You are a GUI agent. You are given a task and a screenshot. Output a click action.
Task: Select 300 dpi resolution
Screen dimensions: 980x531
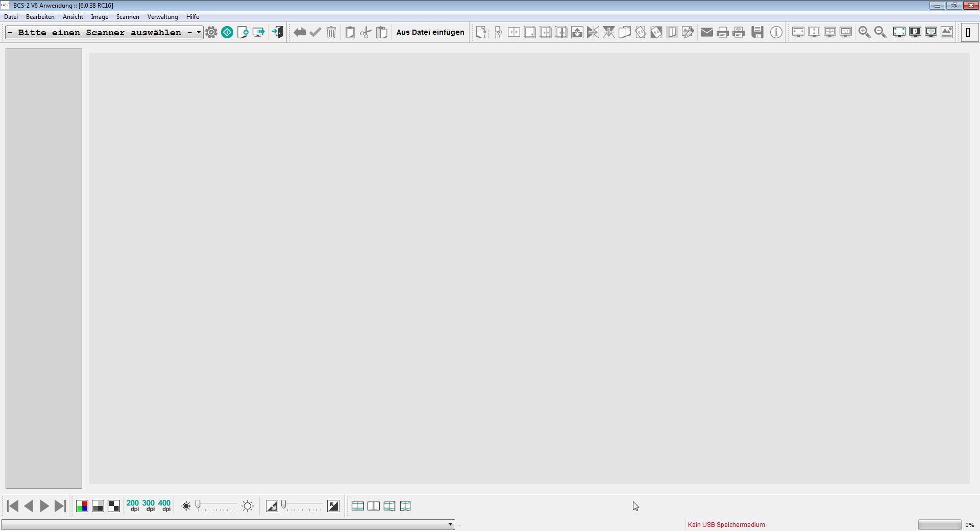pyautogui.click(x=149, y=505)
